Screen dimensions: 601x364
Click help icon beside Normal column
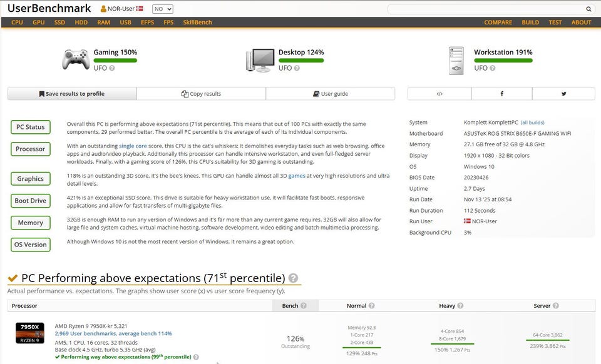point(371,305)
